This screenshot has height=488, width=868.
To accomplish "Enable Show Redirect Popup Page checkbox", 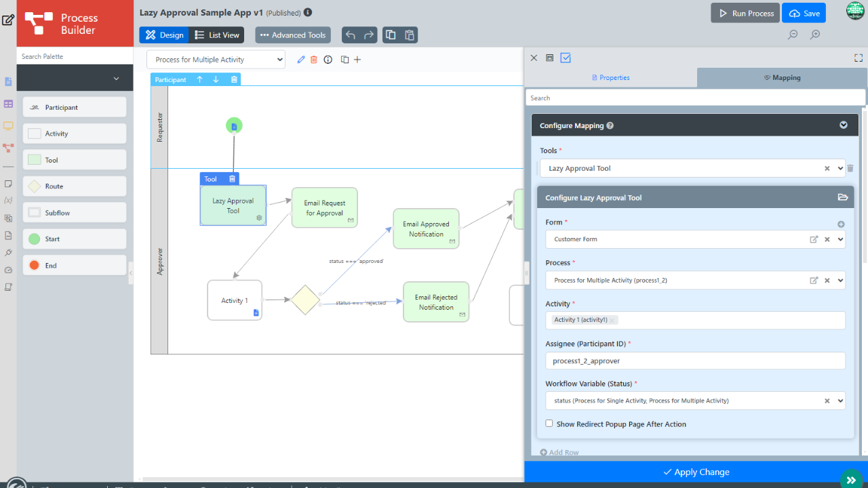I will point(549,424).
